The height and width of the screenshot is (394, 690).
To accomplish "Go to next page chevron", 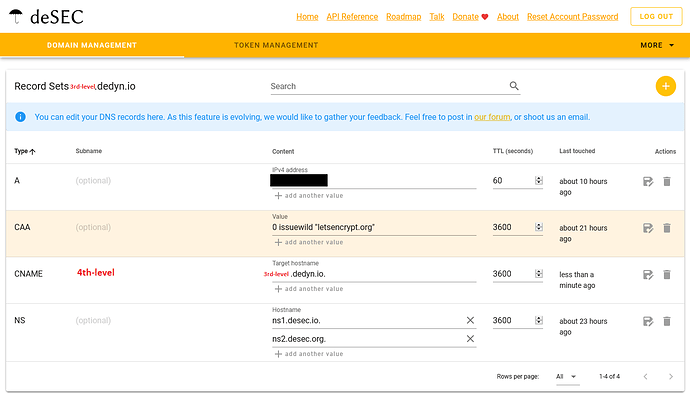I will [671, 376].
